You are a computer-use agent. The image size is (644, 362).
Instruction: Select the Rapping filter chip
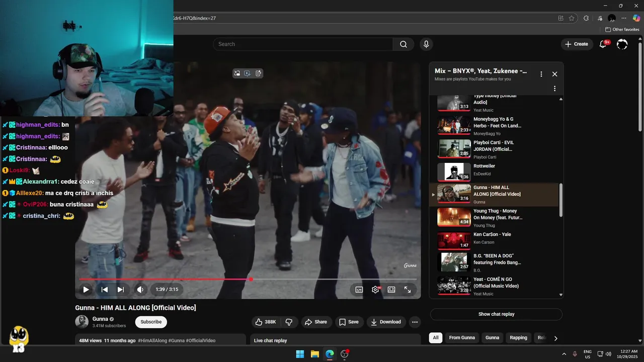(x=518, y=338)
